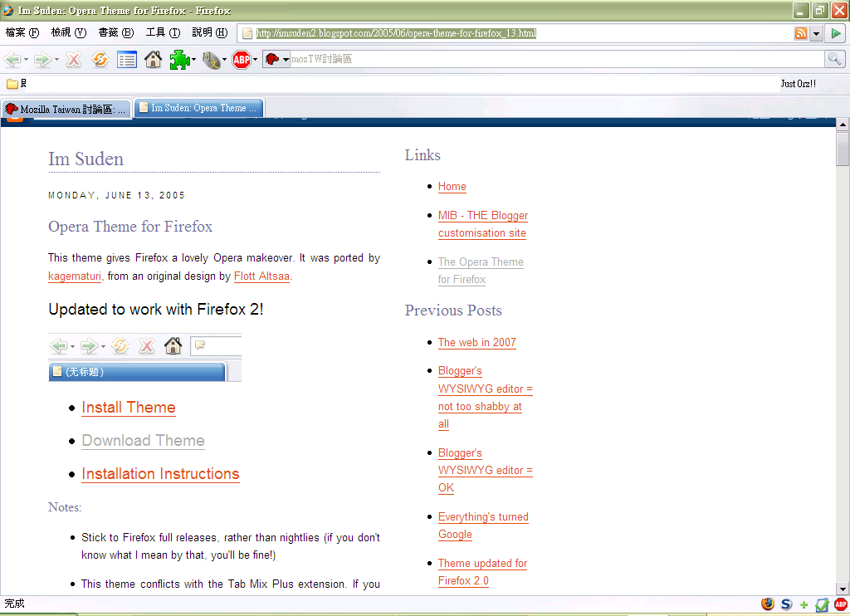This screenshot has height=616, width=850.
Task: Open the 檔案 (F) menu
Action: 22,32
